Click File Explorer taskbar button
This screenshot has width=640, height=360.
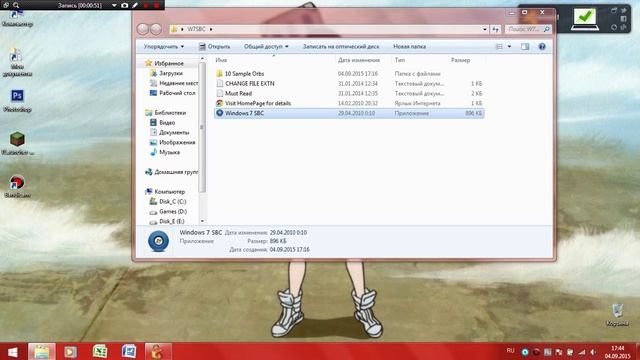[42, 352]
